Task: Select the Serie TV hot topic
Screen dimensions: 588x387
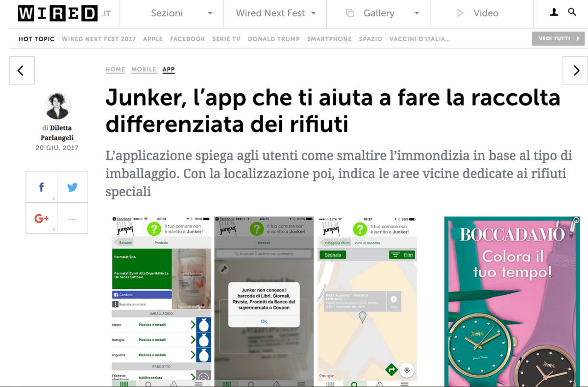Action: (226, 39)
